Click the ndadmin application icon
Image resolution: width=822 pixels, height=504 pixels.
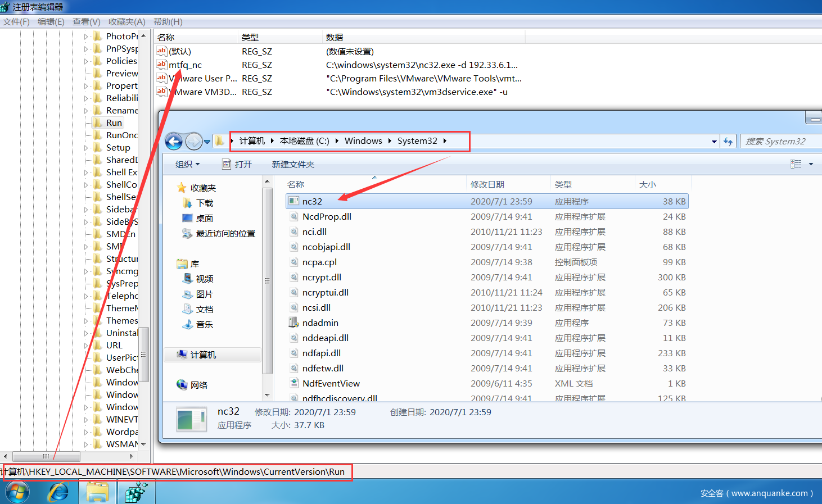point(293,323)
